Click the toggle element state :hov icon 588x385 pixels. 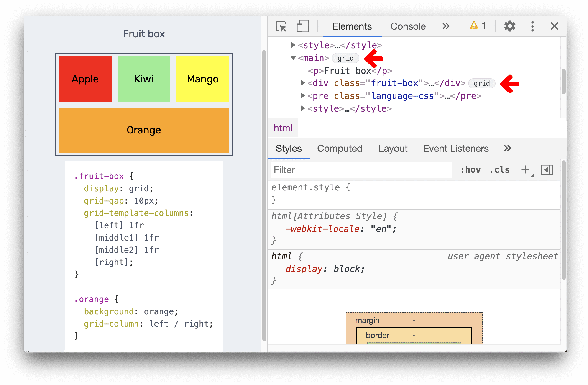click(472, 169)
